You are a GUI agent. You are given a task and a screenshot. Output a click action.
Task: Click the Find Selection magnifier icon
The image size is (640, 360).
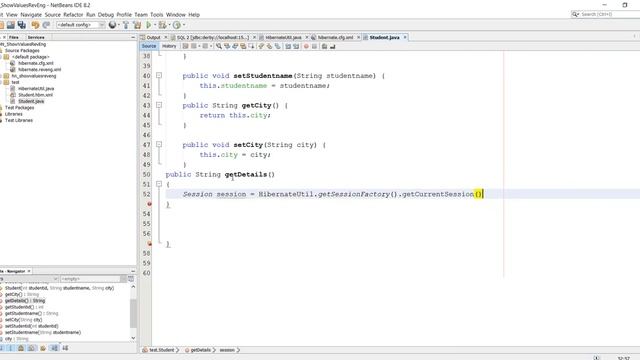[219, 46]
